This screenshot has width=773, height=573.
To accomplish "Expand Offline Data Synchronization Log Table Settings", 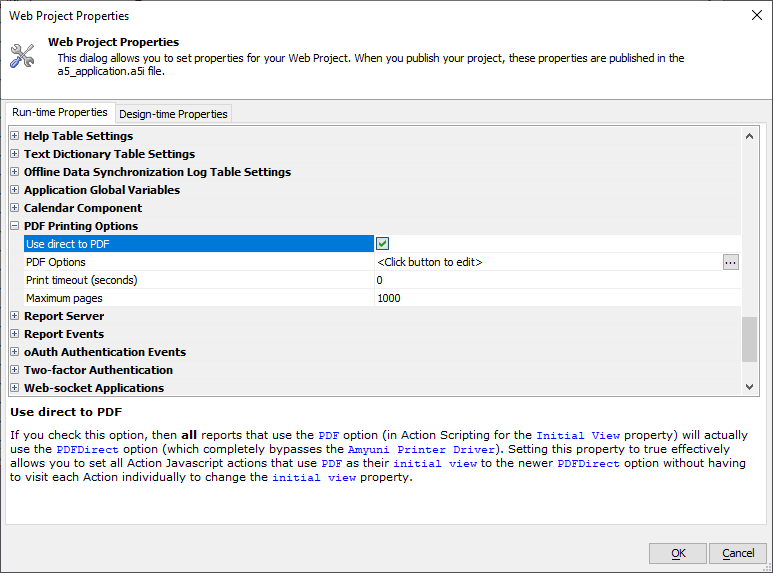I will click(x=15, y=172).
